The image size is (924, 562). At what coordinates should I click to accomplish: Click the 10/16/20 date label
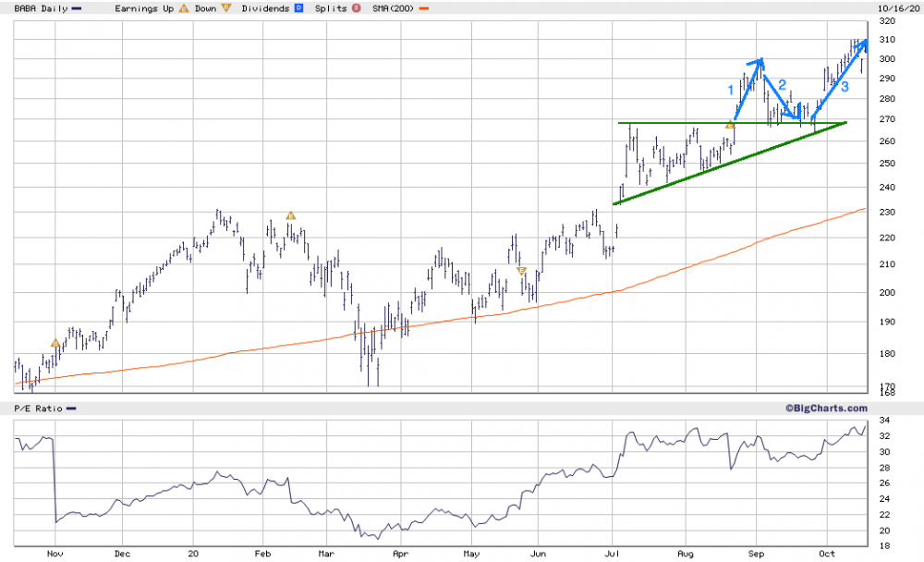(x=899, y=9)
